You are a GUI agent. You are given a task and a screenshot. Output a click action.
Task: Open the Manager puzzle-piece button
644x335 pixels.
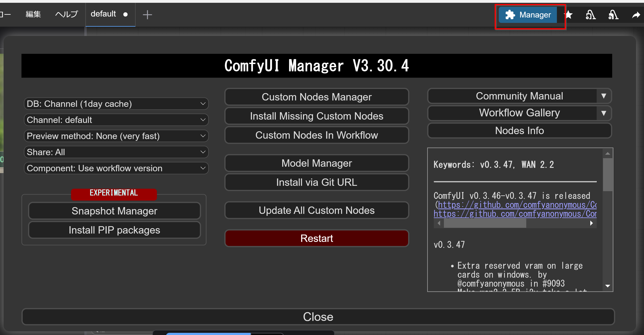click(x=528, y=15)
